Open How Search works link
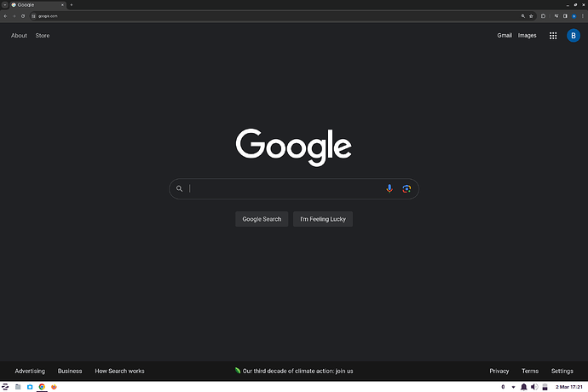The height and width of the screenshot is (392, 588). click(x=119, y=371)
